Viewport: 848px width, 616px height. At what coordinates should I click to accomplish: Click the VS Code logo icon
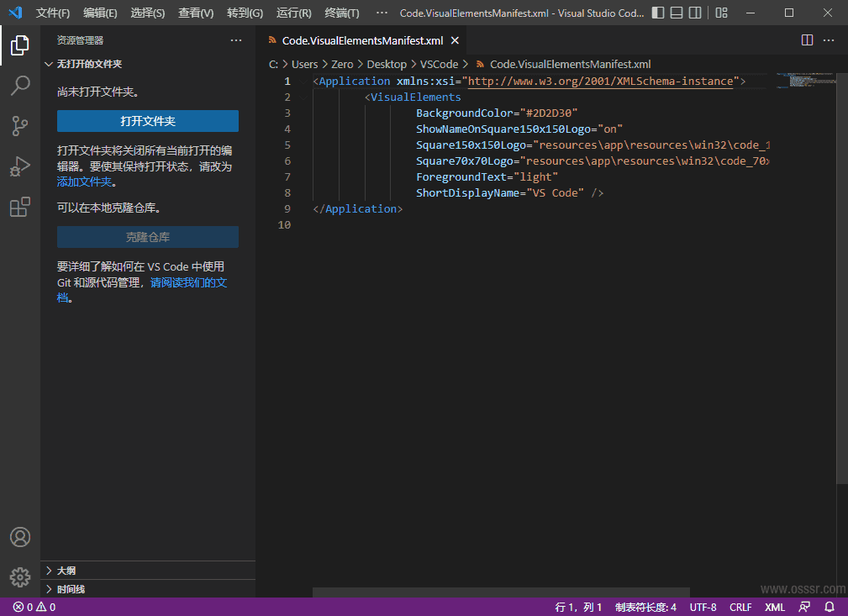click(x=15, y=13)
